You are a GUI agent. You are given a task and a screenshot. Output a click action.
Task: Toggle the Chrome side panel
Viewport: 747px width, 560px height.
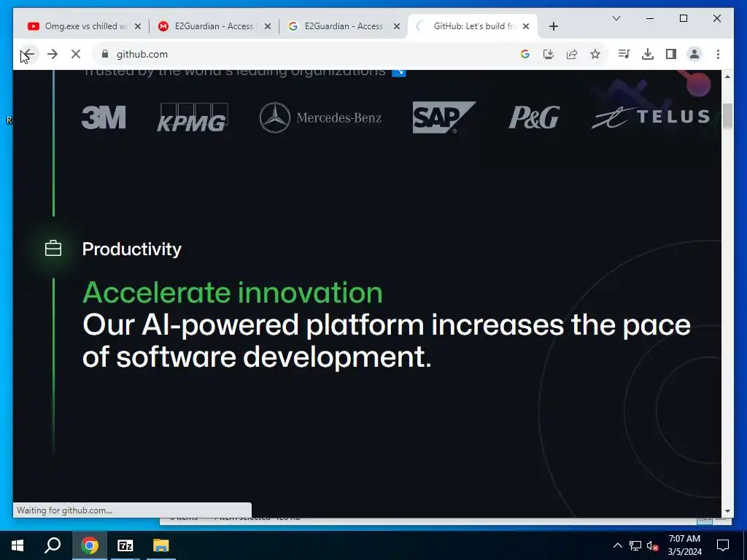pyautogui.click(x=671, y=54)
